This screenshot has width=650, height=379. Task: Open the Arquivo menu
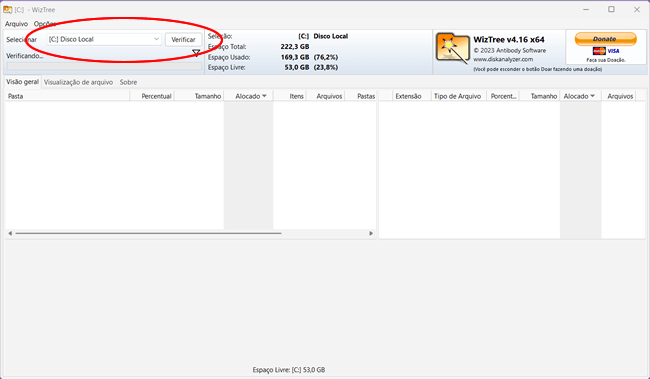[17, 24]
